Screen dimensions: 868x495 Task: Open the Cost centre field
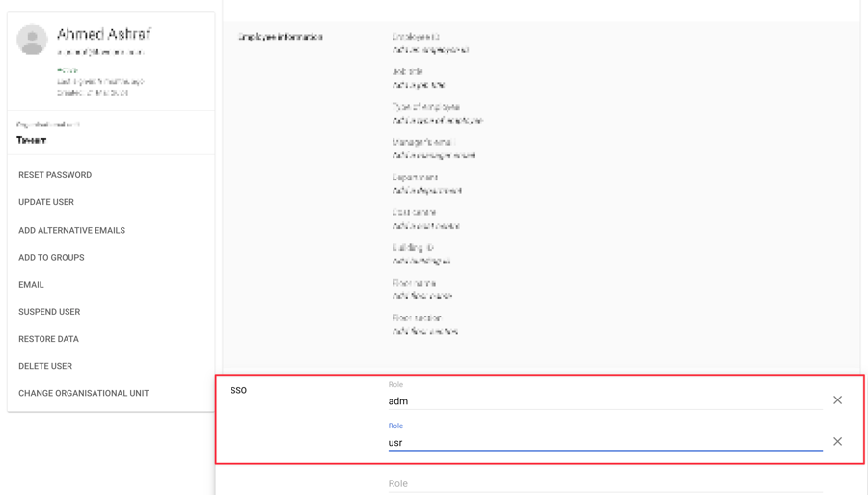point(425,226)
